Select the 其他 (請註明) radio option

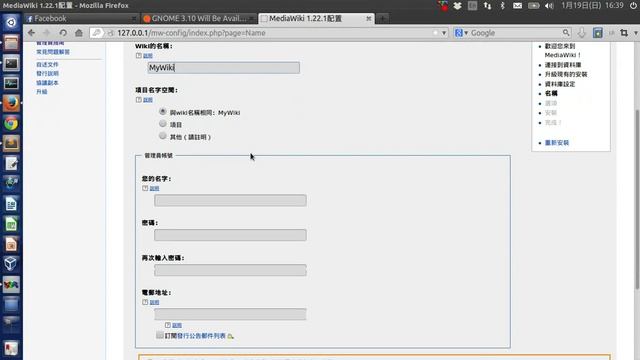tap(162, 136)
